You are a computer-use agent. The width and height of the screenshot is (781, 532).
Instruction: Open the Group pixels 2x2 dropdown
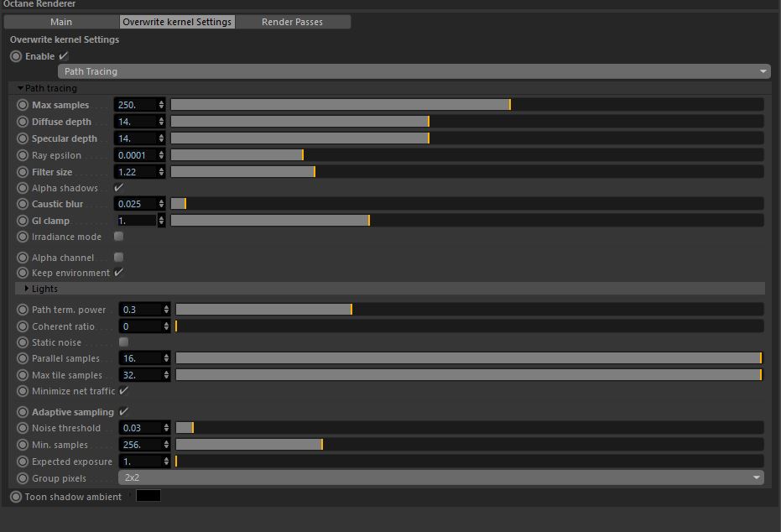440,477
